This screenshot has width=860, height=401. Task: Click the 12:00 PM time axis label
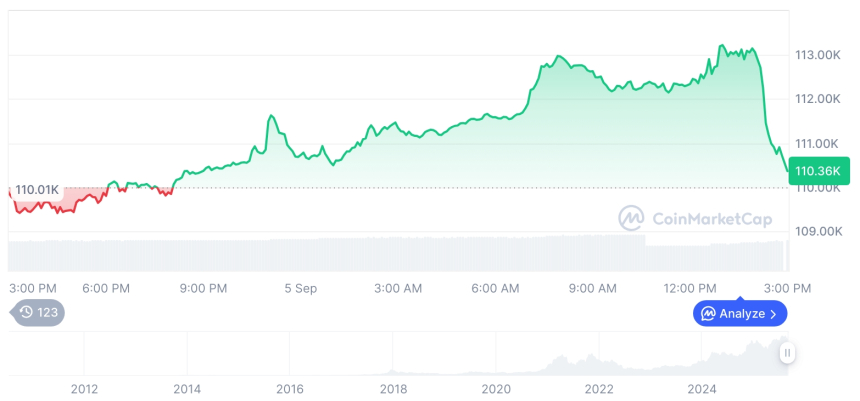coord(691,288)
